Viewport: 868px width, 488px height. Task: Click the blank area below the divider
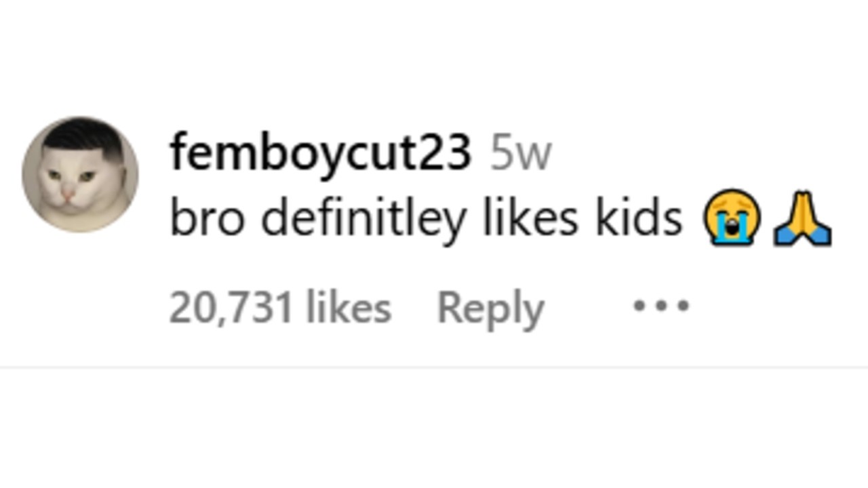(434, 427)
